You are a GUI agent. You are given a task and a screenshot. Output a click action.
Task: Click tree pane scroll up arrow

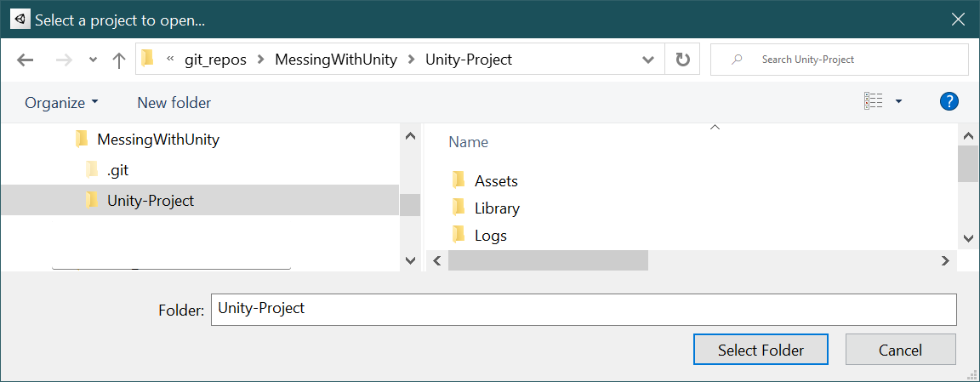click(x=410, y=135)
